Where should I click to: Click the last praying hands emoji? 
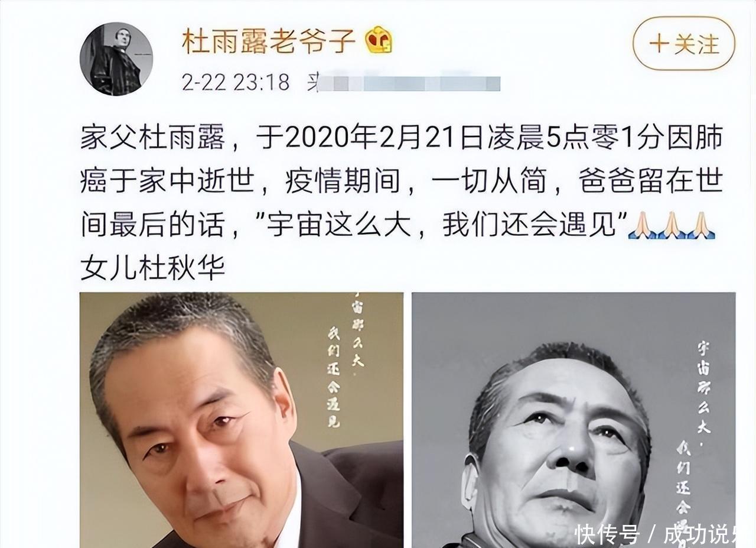[701, 226]
